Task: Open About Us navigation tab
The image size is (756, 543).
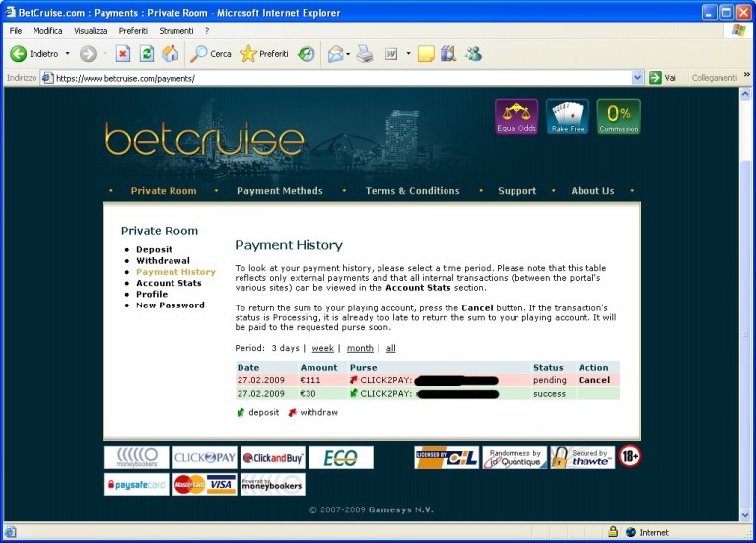Action: [x=592, y=191]
